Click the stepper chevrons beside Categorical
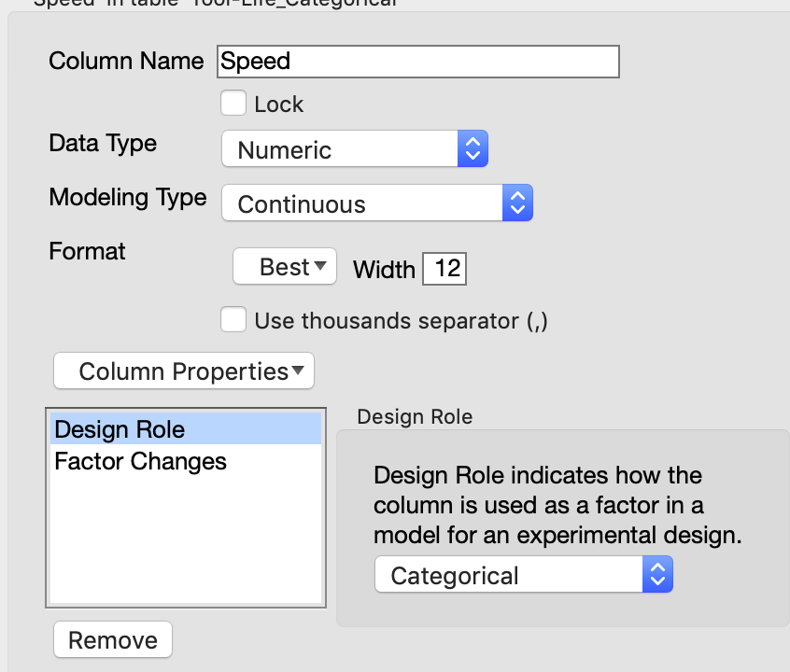Screen dimensions: 790x672 coord(657,574)
